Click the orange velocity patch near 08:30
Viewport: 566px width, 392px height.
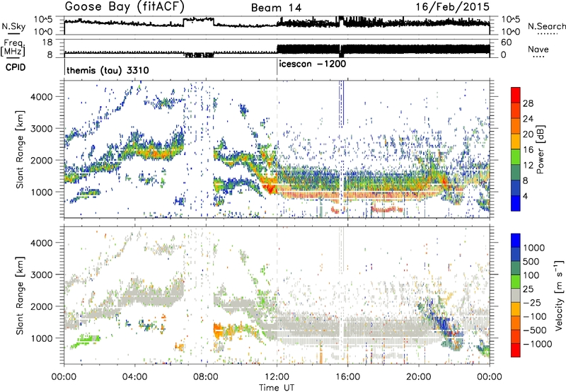tap(219, 330)
